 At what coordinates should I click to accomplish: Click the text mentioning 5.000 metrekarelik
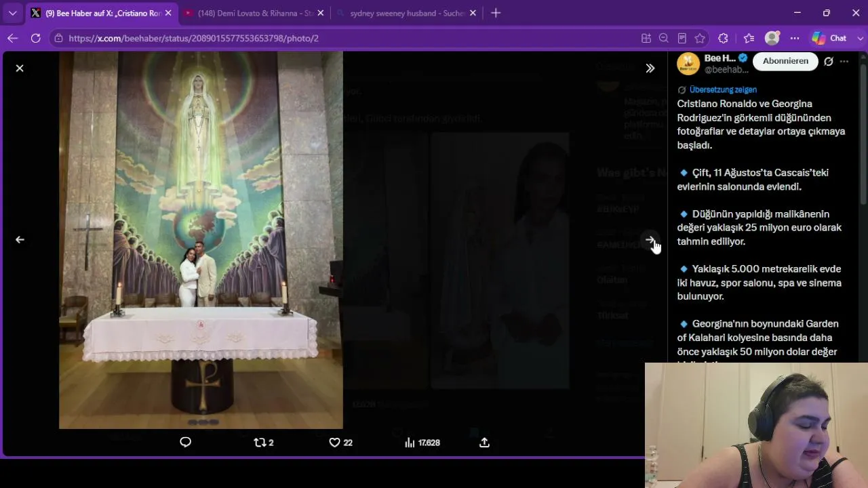tap(759, 283)
